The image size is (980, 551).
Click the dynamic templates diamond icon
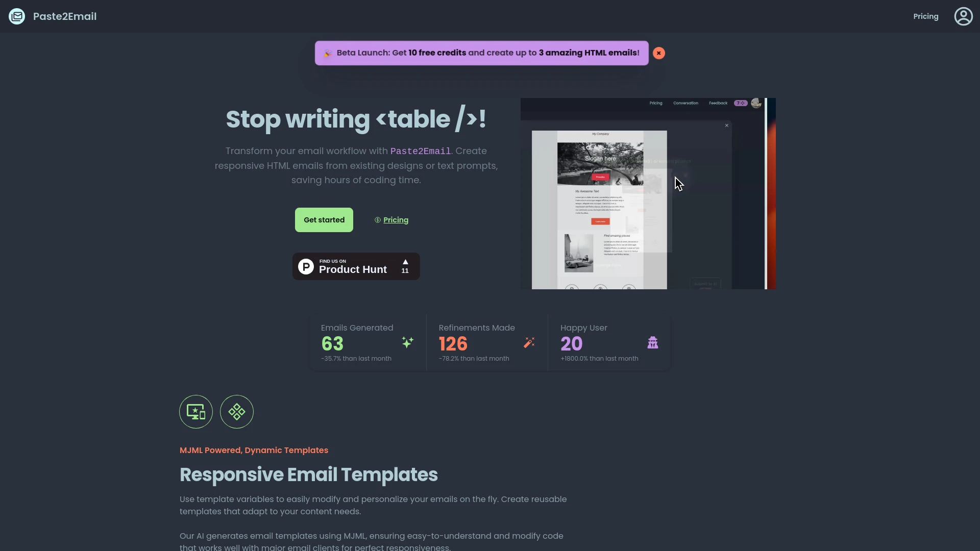(x=236, y=411)
